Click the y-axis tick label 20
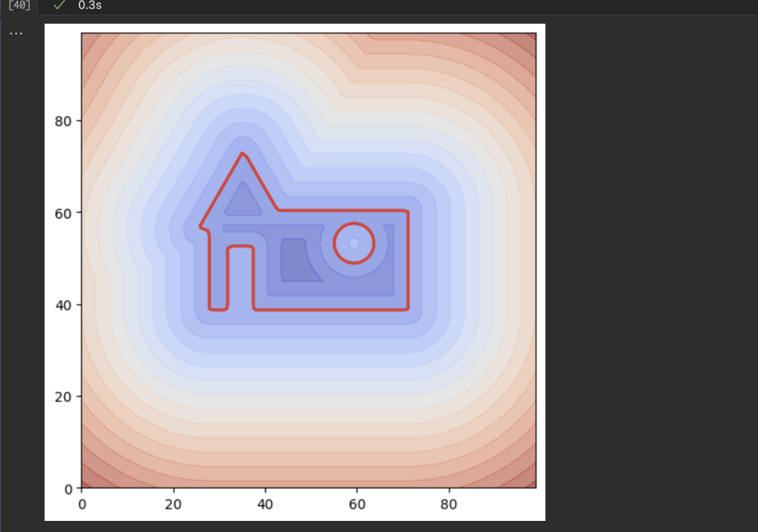The height and width of the screenshot is (532, 758). pos(64,397)
